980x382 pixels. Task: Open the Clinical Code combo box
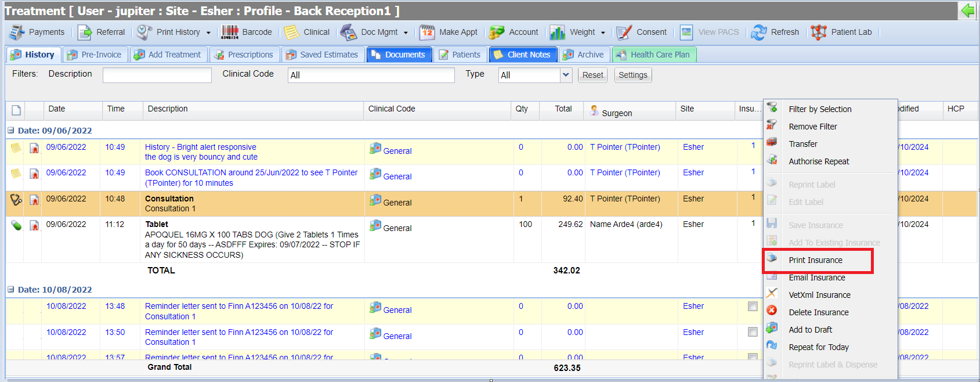click(371, 75)
